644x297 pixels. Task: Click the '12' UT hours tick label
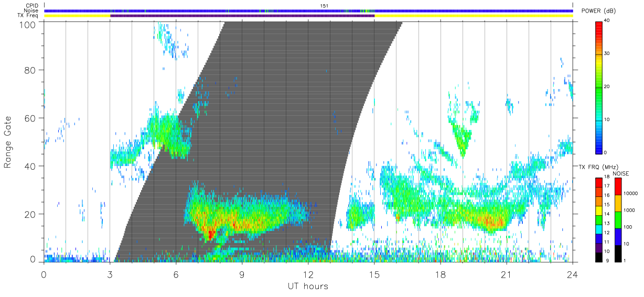tap(308, 274)
